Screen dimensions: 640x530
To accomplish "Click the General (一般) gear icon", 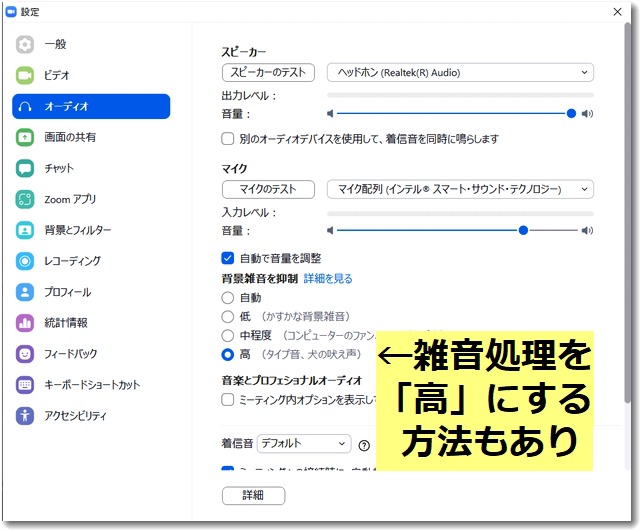I will click(26, 44).
